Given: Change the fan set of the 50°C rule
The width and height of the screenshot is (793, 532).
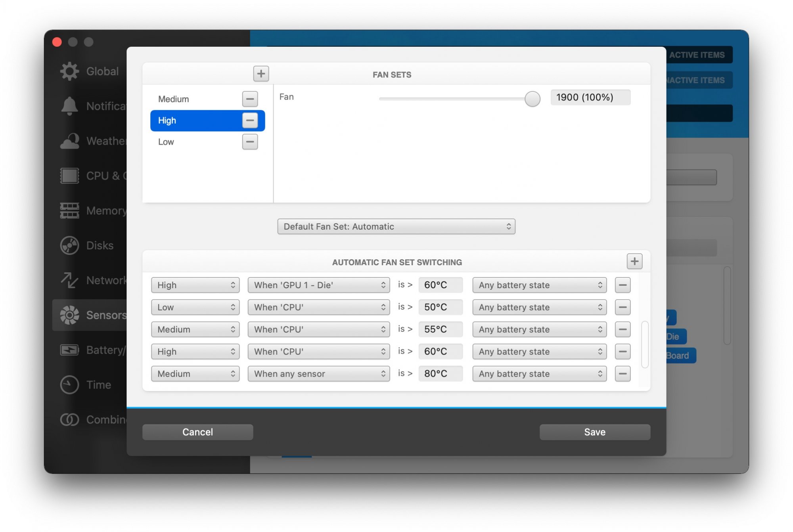Looking at the screenshot, I should click(195, 307).
